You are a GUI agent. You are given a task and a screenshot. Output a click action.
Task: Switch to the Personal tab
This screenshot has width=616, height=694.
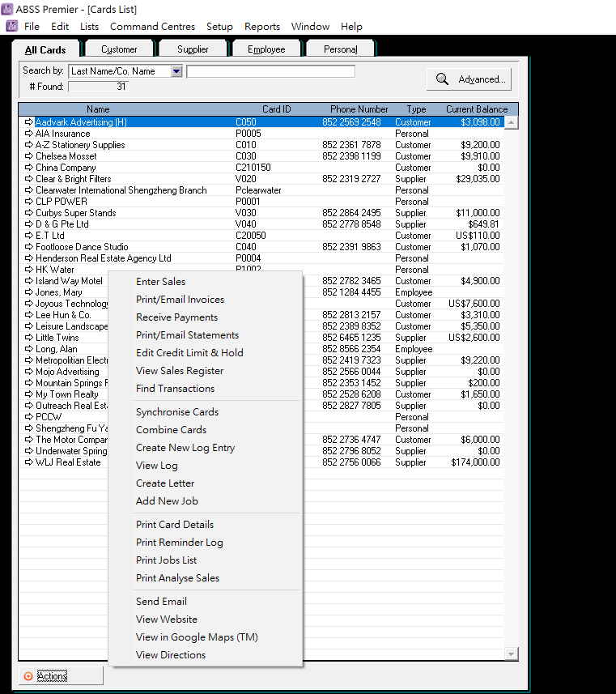coord(340,49)
